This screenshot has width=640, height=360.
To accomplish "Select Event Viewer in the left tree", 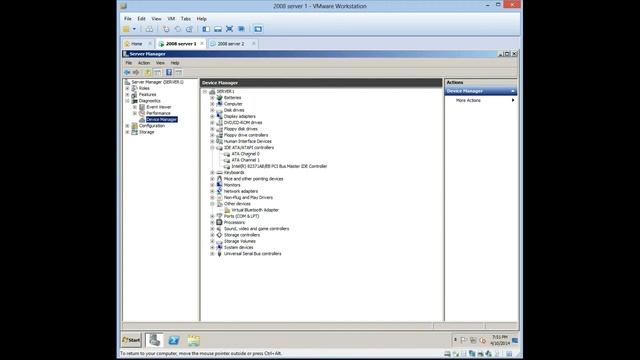I will click(x=159, y=107).
